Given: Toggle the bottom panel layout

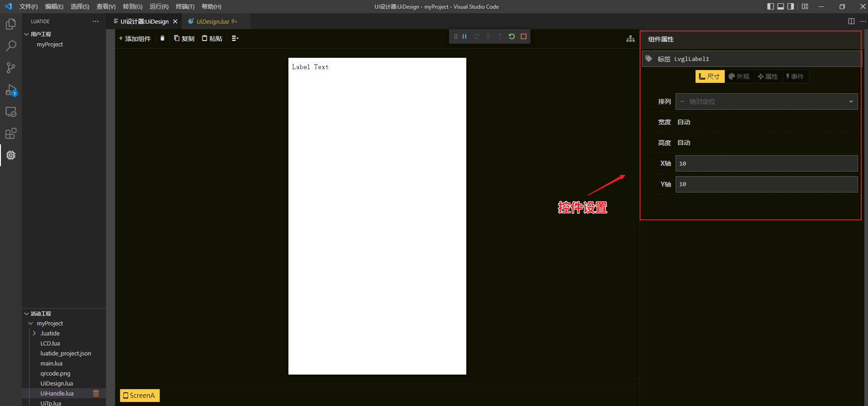Looking at the screenshot, I should 781,6.
